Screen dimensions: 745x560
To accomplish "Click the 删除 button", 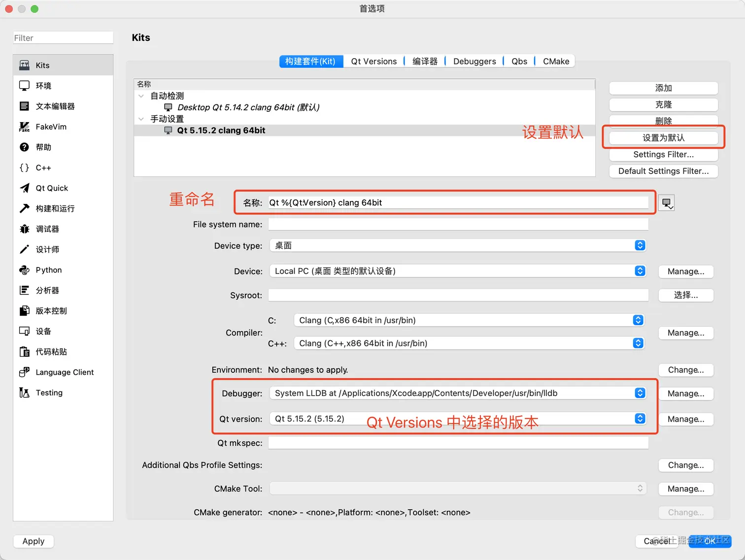I will point(663,121).
